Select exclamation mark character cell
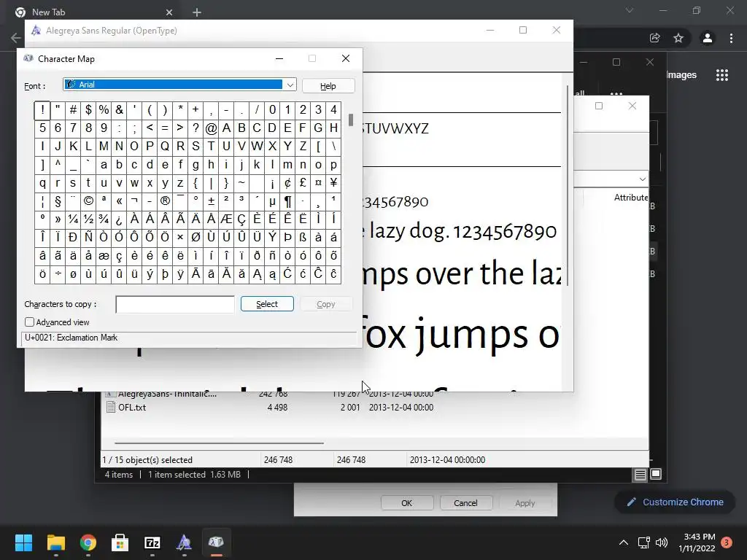Viewport: 747px width, 560px height. [42, 110]
